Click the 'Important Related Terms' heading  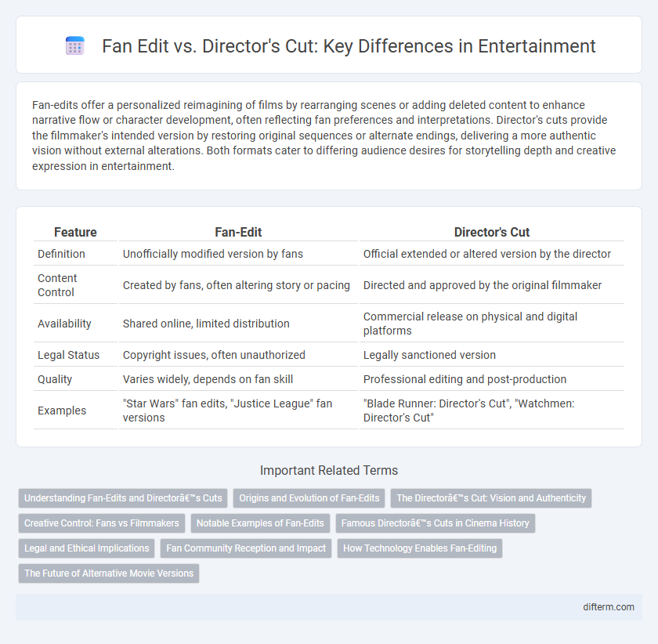[x=329, y=471]
